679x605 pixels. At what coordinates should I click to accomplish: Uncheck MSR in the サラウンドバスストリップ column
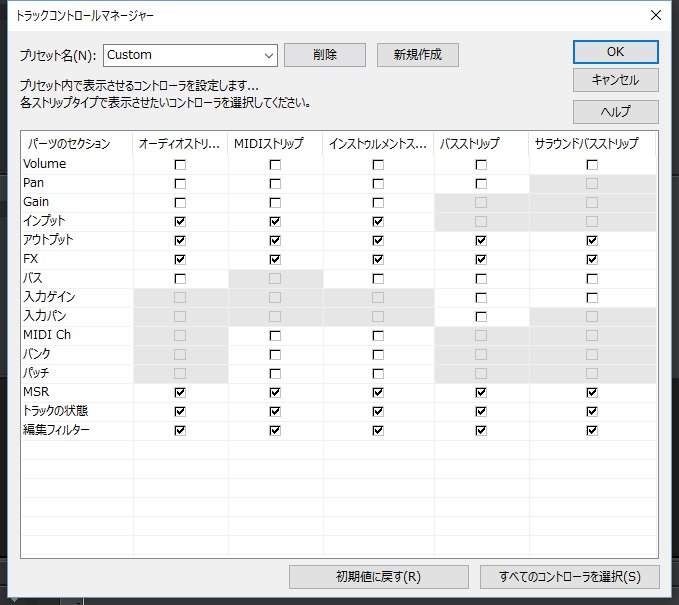592,392
